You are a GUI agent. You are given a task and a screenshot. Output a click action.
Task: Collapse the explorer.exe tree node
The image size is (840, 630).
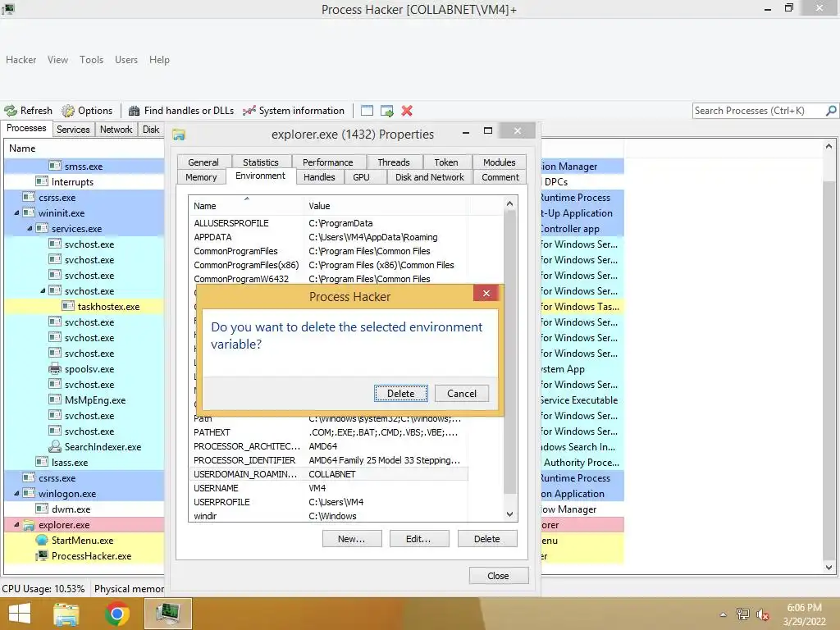16,524
